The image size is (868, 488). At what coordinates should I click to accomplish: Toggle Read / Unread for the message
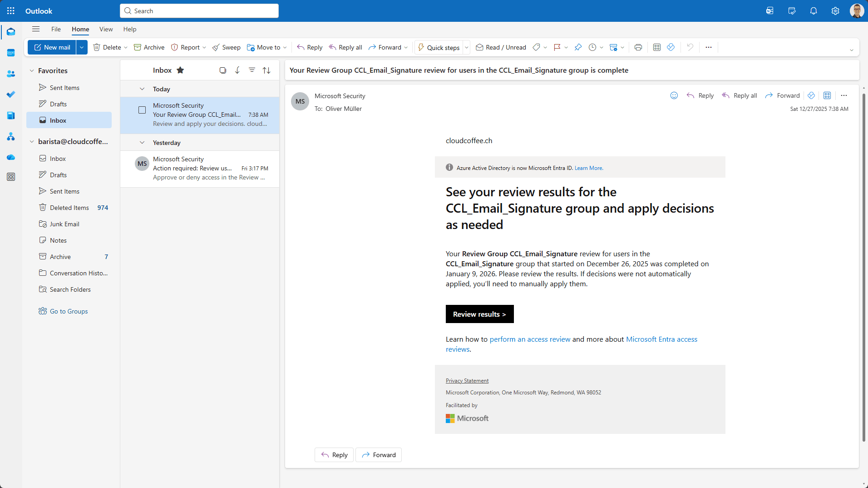tap(501, 47)
